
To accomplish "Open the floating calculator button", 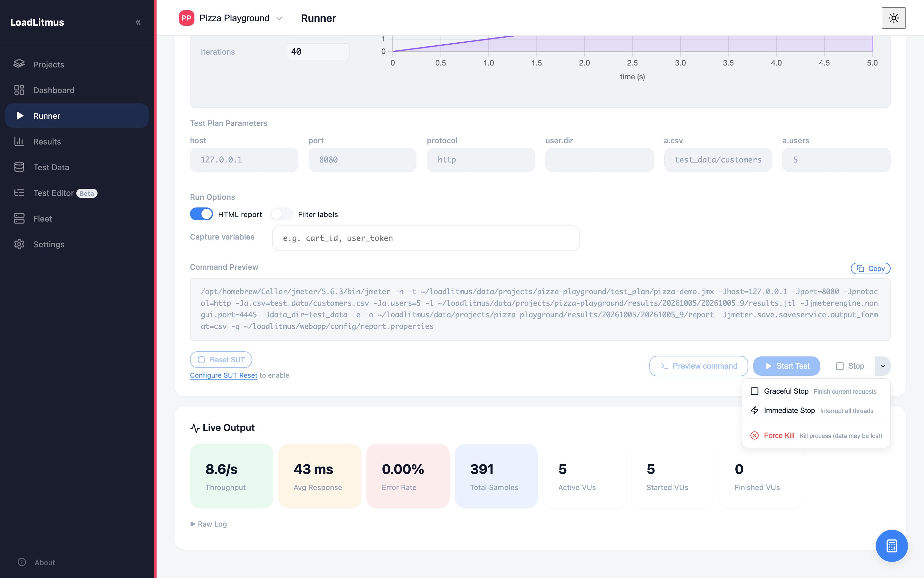I will pyautogui.click(x=892, y=546).
